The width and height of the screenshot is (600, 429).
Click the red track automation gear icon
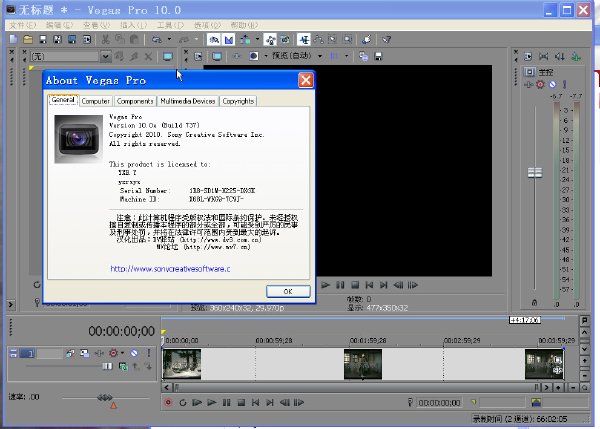113,353
